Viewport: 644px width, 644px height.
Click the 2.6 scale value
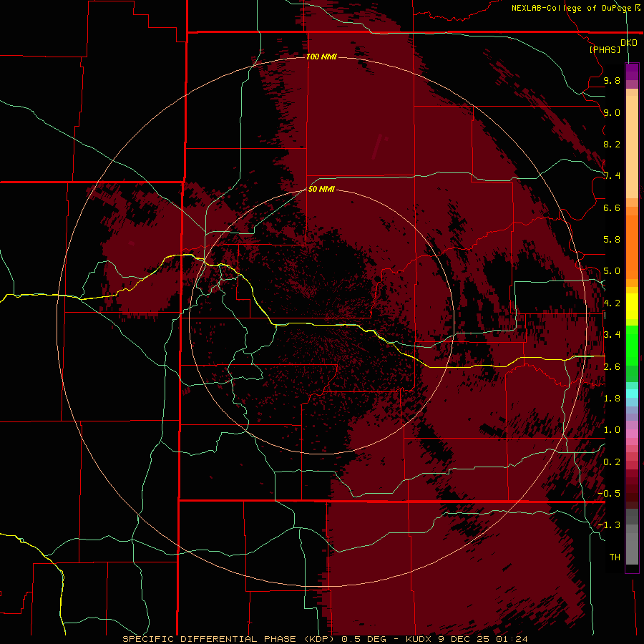click(x=612, y=366)
